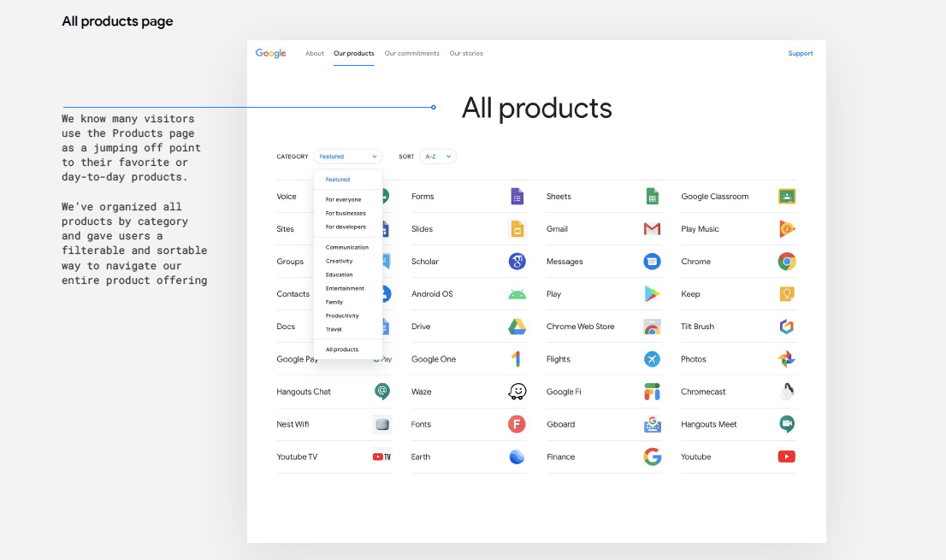Go to the About nav tab
946x560 pixels.
pyautogui.click(x=314, y=54)
